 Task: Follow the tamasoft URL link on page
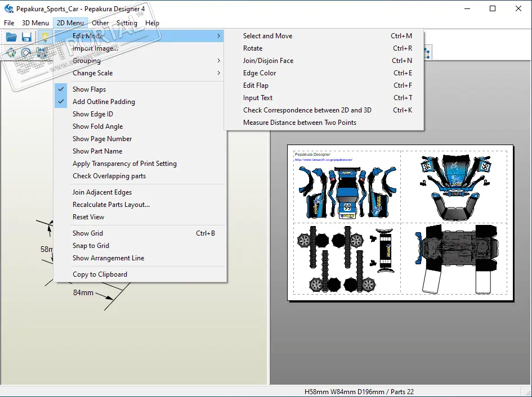pyautogui.click(x=323, y=160)
